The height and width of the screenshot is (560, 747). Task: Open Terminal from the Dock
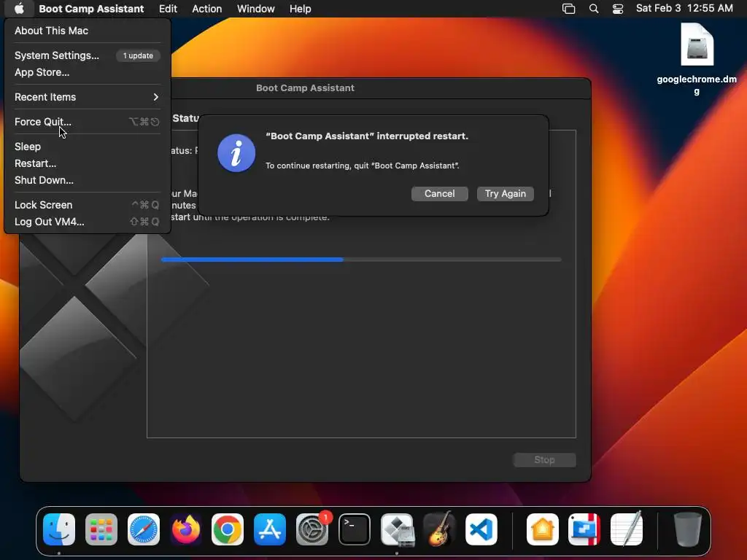click(355, 529)
